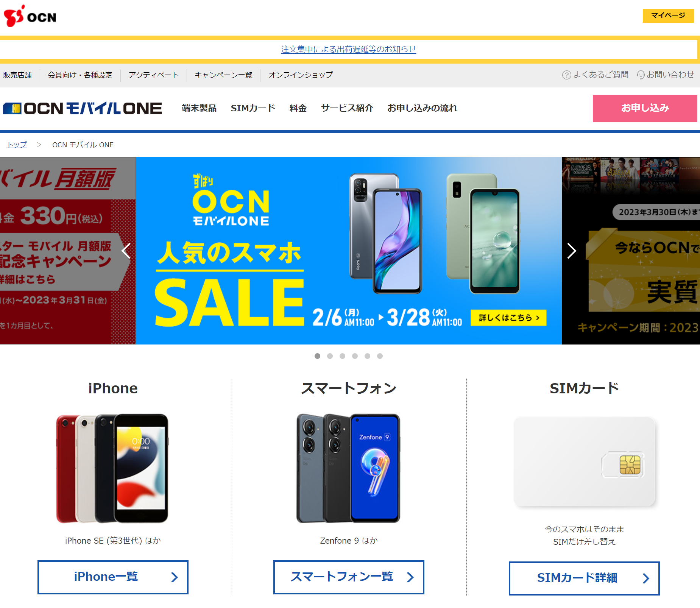
Task: Click the SIM card image
Action: [585, 462]
